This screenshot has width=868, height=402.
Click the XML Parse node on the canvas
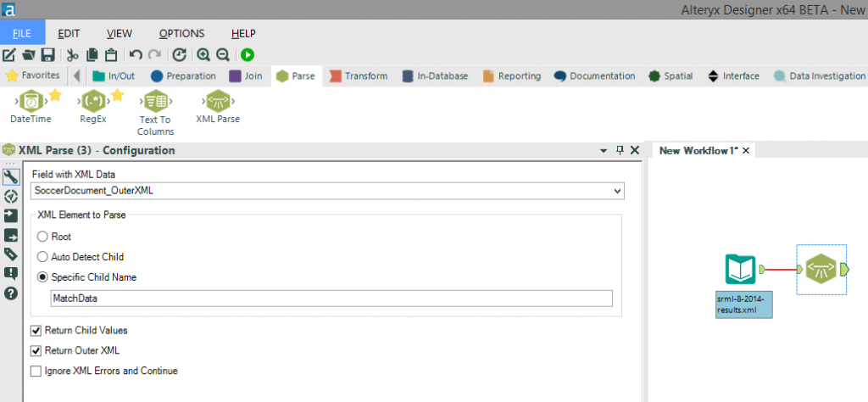tap(821, 269)
